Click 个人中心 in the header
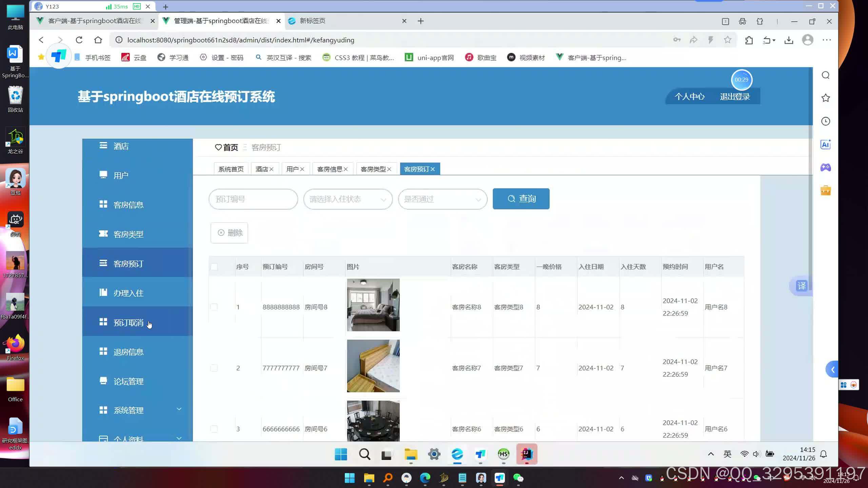 click(690, 97)
